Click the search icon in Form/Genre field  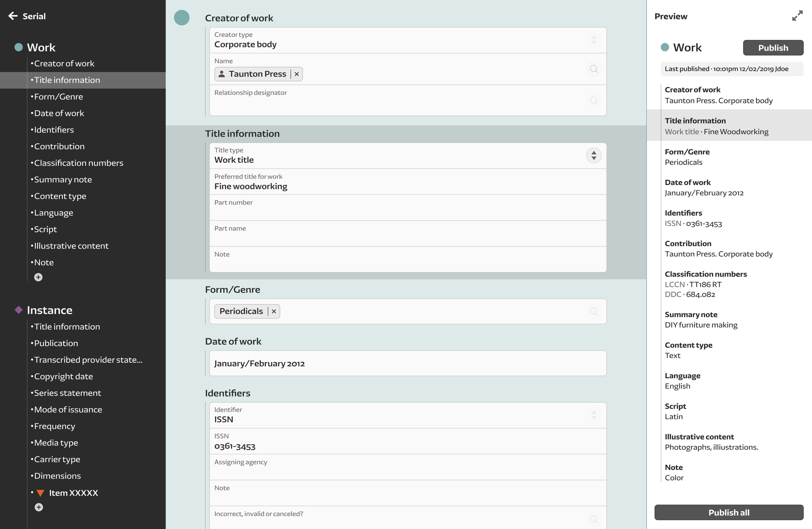point(594,311)
